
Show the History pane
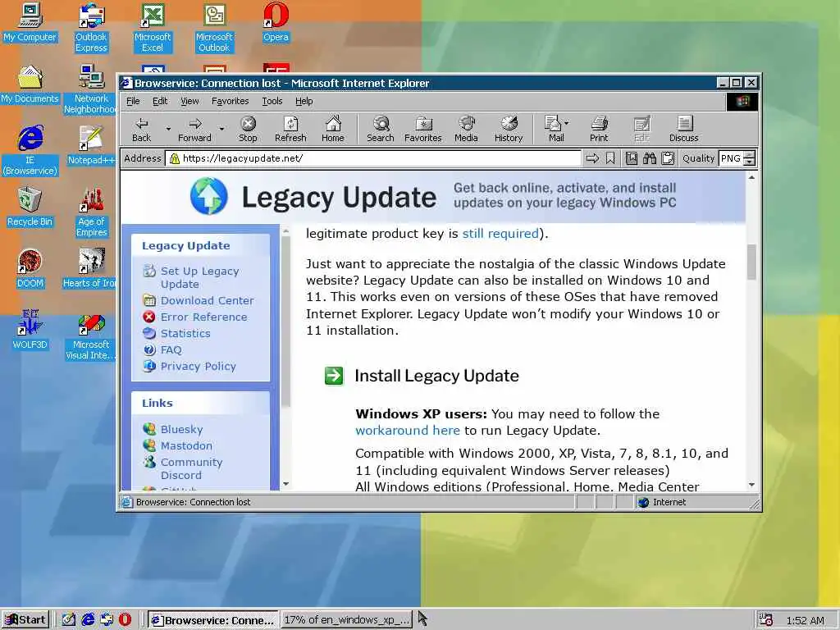pos(509,129)
